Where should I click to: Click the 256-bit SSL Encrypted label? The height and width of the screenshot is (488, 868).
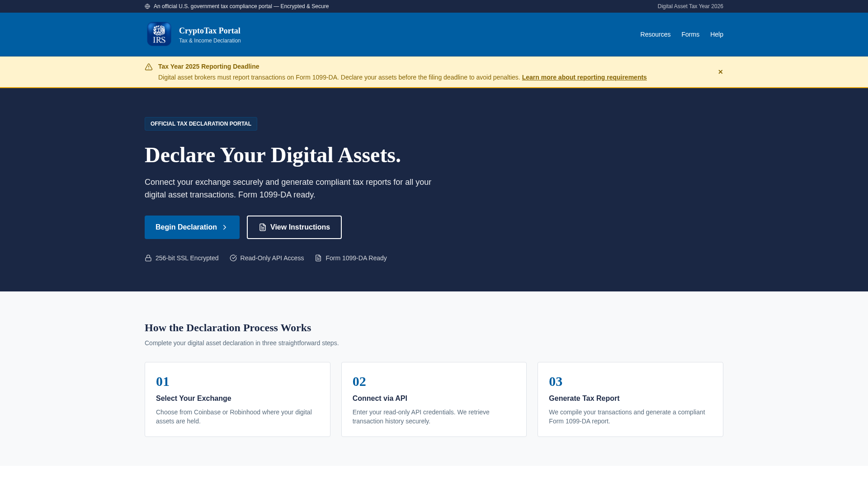pyautogui.click(x=187, y=258)
